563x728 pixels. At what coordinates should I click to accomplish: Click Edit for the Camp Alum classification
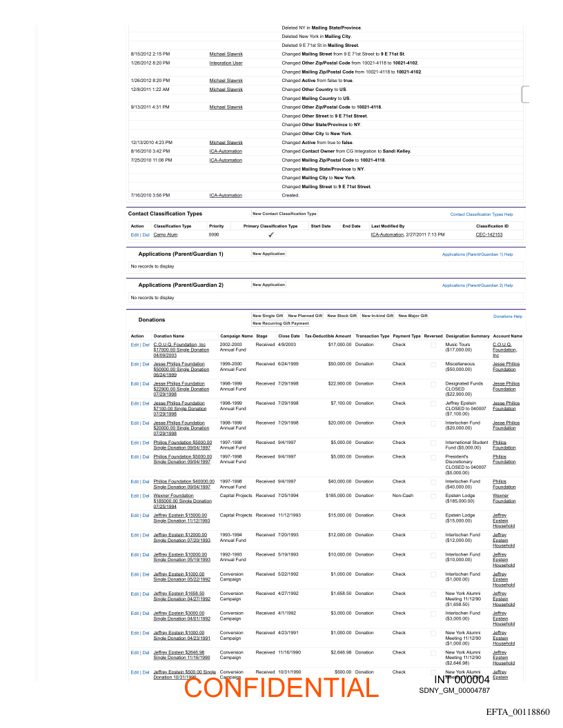(135, 235)
